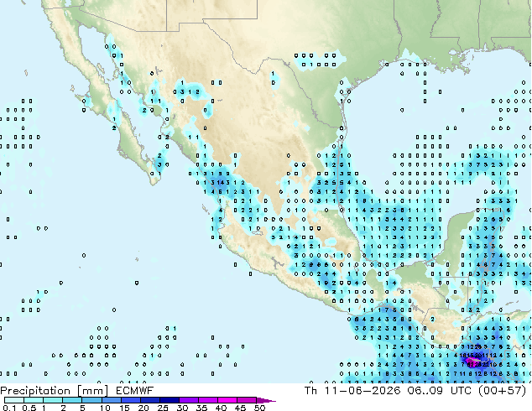
Task: Click the 35–40 mm legend color swatch
Action: click(207, 400)
